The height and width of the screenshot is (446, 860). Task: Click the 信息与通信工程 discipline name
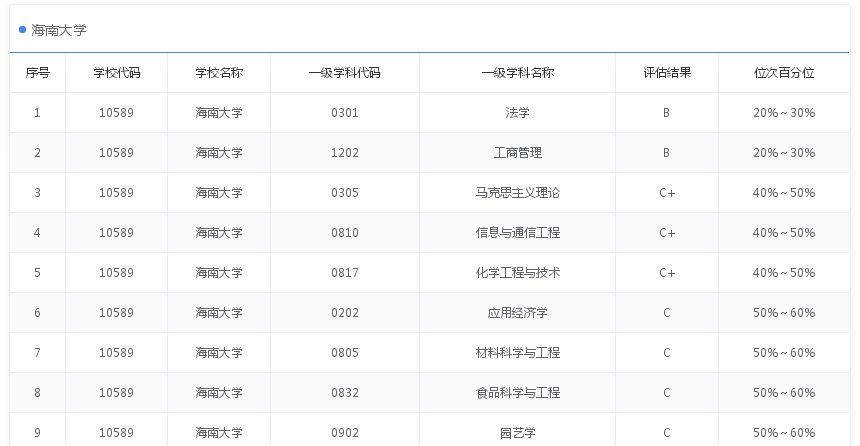tap(517, 233)
